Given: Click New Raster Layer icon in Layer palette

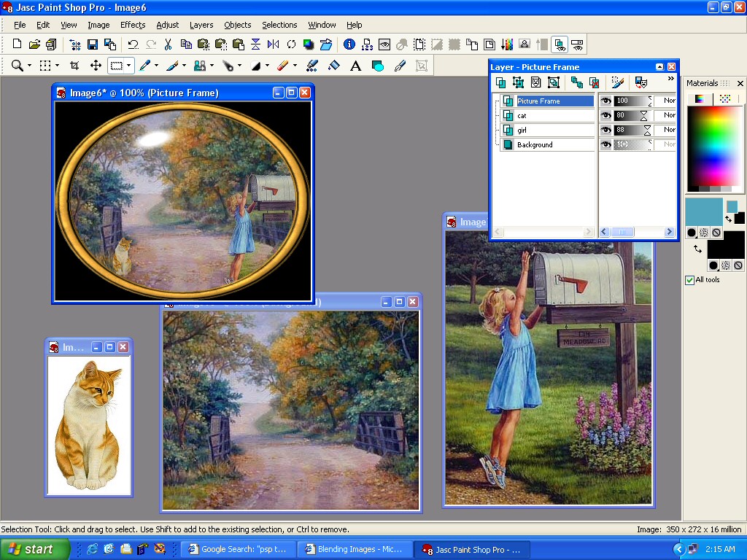Looking at the screenshot, I should 500,82.
